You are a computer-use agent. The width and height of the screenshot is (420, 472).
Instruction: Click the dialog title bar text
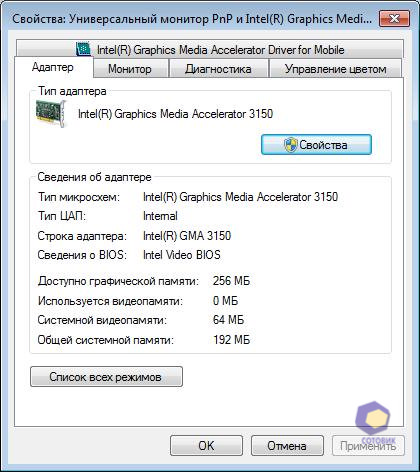(x=192, y=19)
